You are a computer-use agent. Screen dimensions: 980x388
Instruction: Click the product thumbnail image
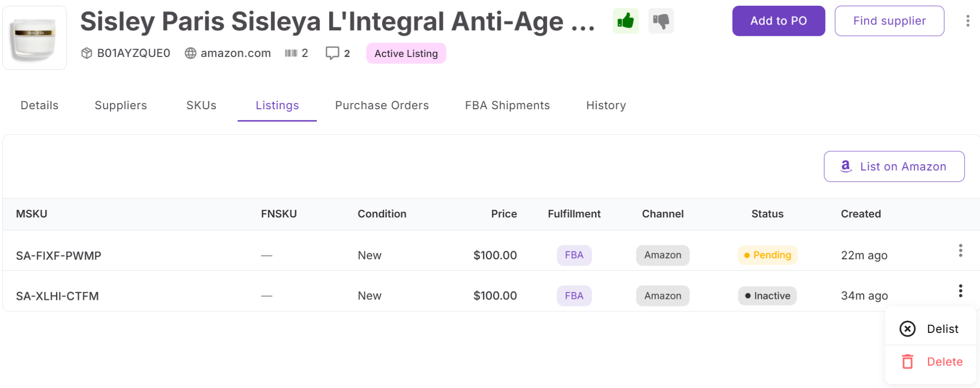click(x=34, y=38)
